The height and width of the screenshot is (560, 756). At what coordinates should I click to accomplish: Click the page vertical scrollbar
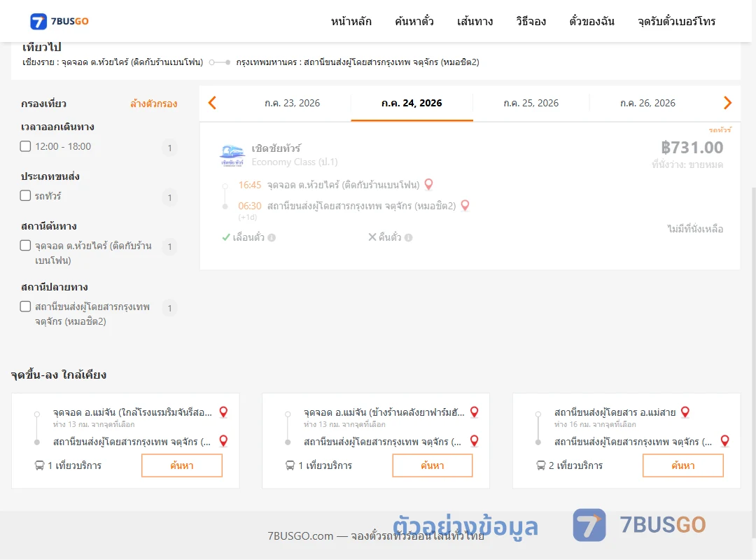(753, 362)
